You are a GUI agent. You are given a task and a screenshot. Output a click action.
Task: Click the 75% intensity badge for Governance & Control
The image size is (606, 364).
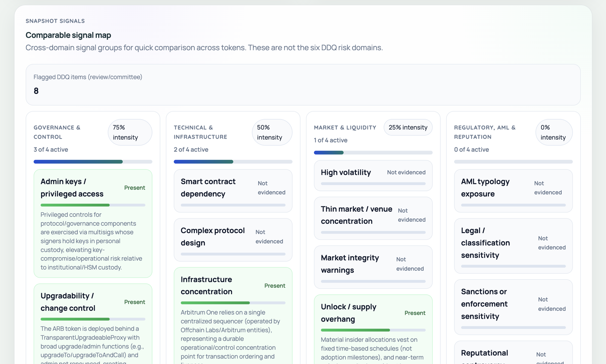pos(130,132)
